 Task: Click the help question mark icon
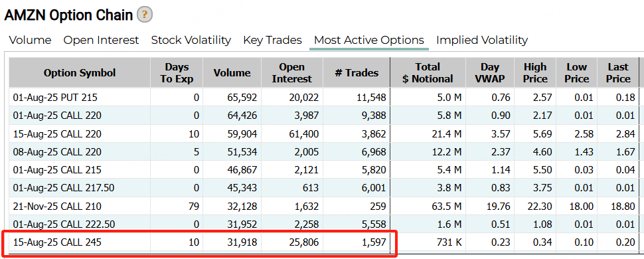pyautogui.click(x=145, y=15)
